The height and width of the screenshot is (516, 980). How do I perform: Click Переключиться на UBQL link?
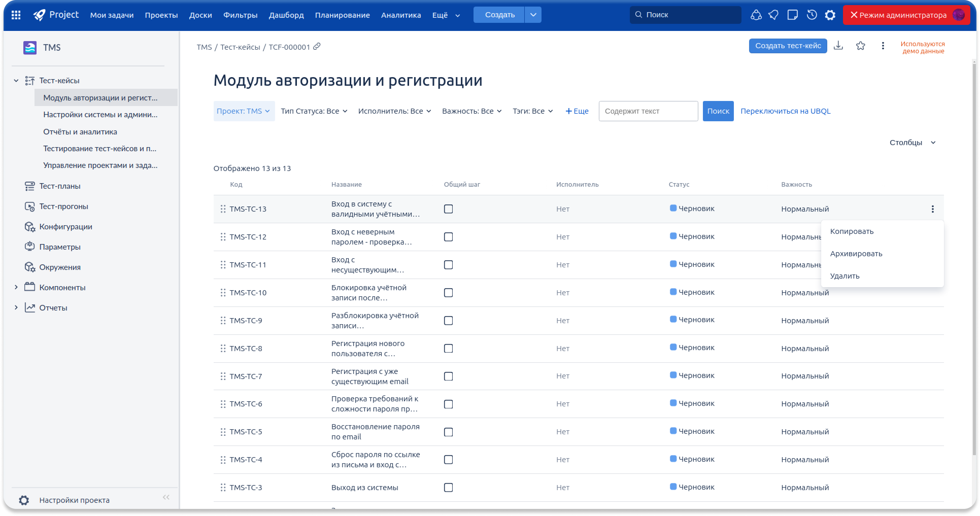click(x=785, y=111)
